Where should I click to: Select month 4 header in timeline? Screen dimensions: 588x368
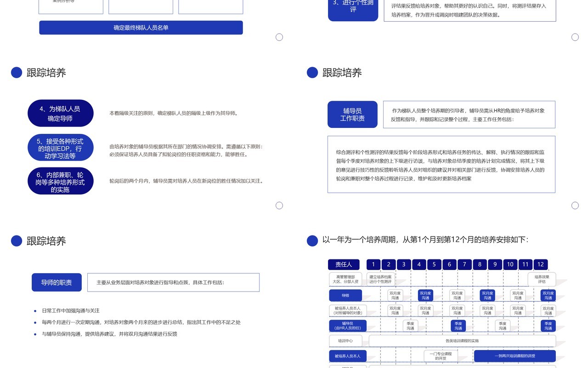click(419, 264)
